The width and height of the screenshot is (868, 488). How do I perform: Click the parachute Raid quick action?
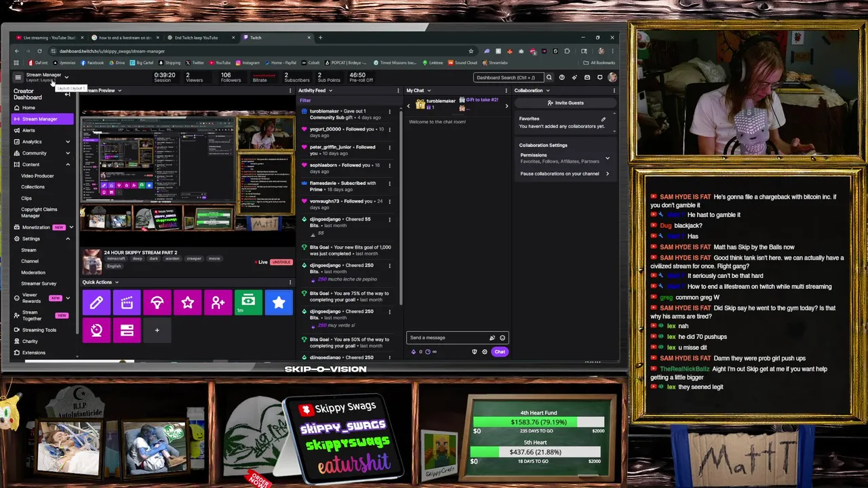pos(157,303)
